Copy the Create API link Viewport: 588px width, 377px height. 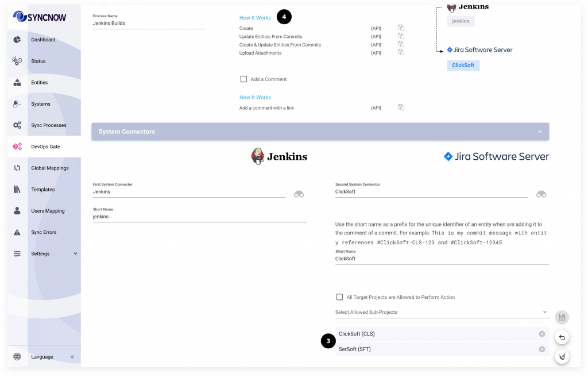coord(401,28)
